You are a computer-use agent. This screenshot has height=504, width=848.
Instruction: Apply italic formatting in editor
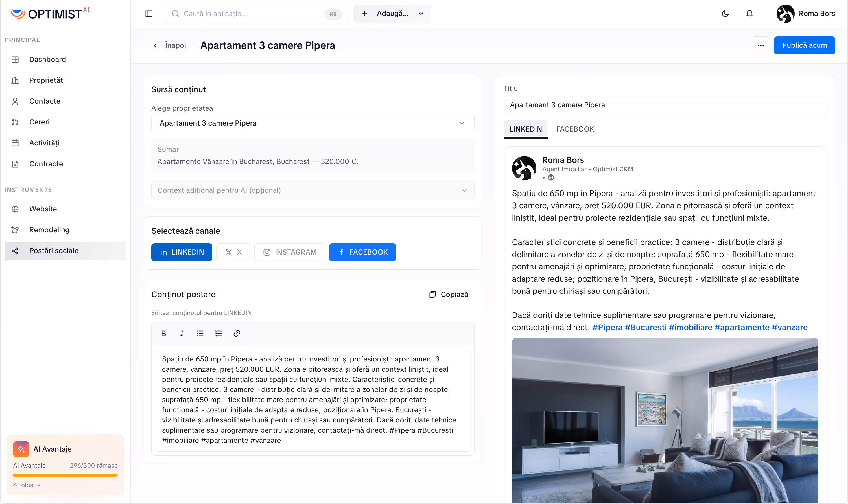182,334
